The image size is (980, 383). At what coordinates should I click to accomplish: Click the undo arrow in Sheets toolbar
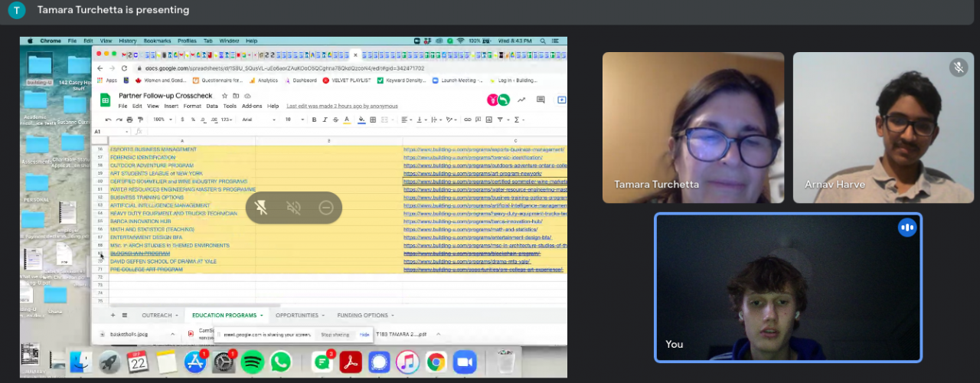click(108, 119)
